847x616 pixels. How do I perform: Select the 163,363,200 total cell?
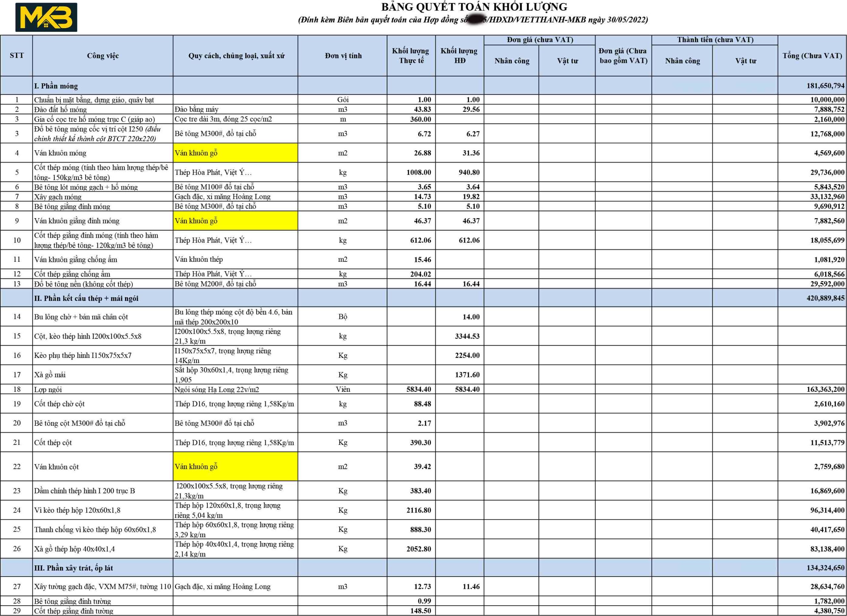(825, 389)
